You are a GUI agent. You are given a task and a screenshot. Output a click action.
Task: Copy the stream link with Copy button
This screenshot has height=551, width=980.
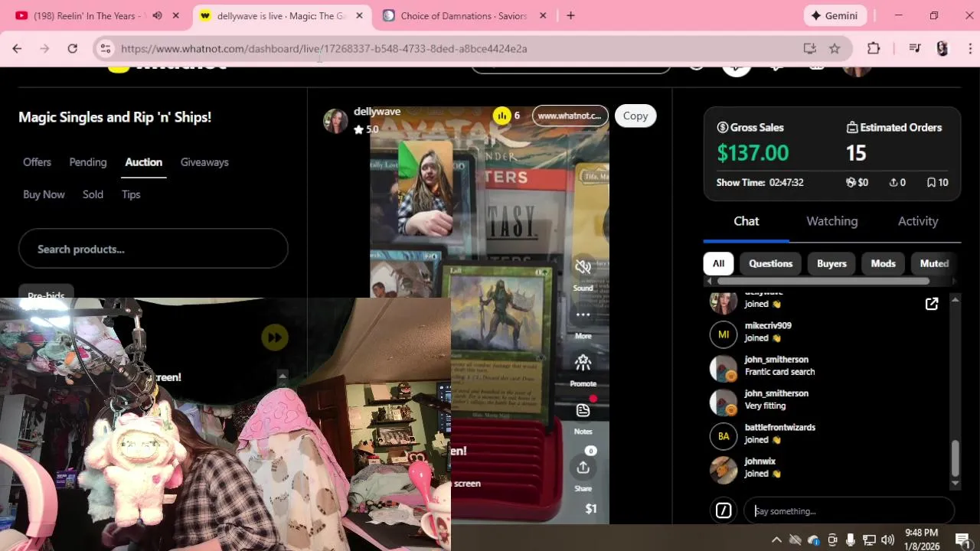(x=635, y=116)
